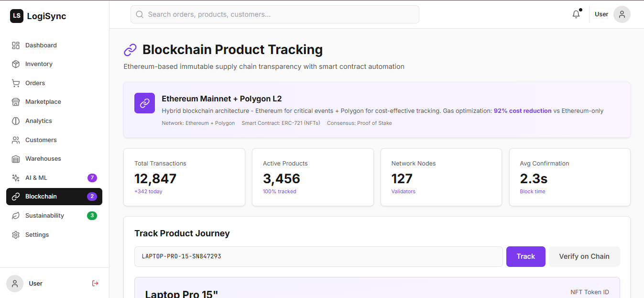Click the "Ethereum Mainnet + Polygon L2" heading
The image size is (644, 298).
[x=222, y=99]
